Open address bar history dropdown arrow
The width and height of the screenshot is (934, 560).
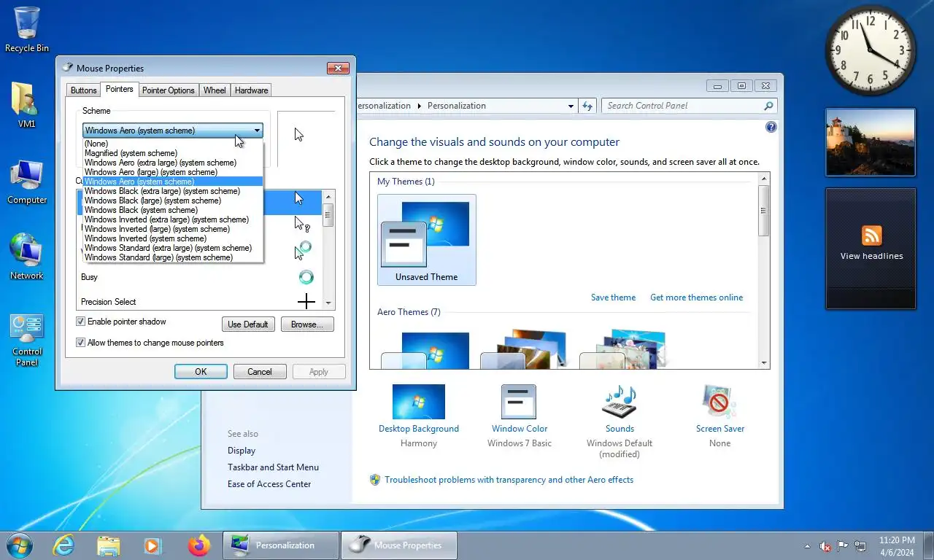[571, 106]
